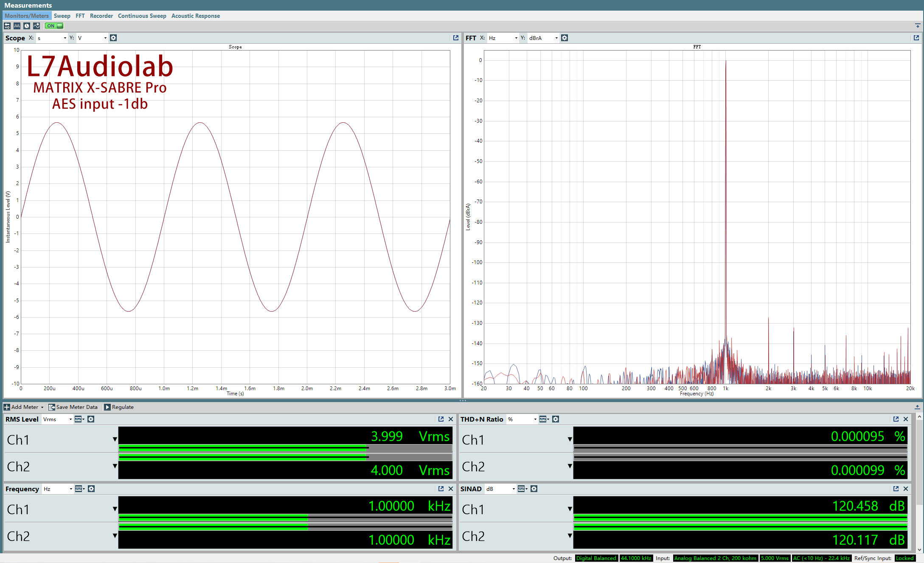Click Analog Balanced 2 Ch input field

[716, 558]
